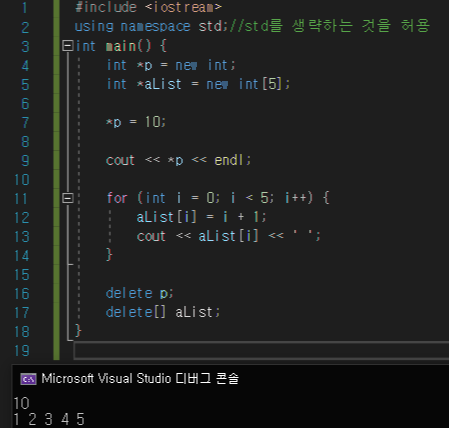Click 'aList[i] = i + 1;' statement
This screenshot has height=428, width=449.
(202, 217)
